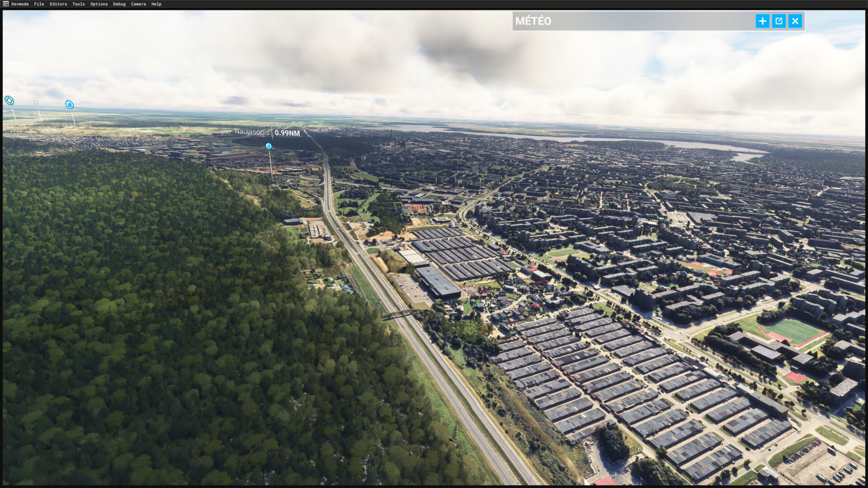
Task: Open the Options menu
Action: pos(99,4)
